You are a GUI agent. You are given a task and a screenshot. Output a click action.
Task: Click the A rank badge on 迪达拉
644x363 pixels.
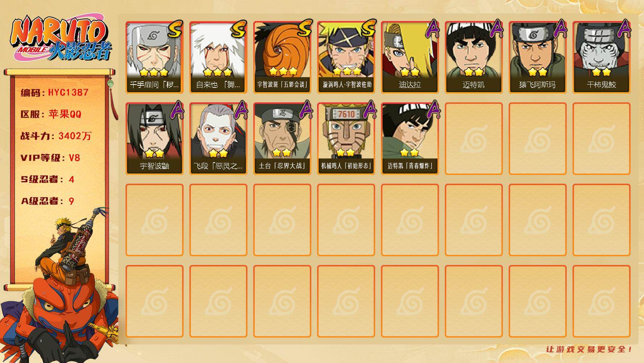pos(432,29)
